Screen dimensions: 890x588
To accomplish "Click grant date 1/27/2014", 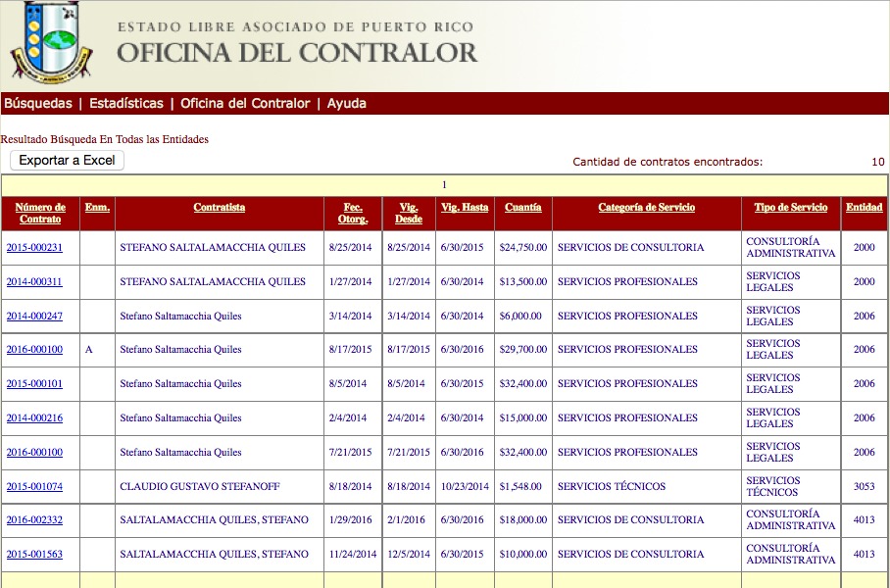I will point(350,281).
